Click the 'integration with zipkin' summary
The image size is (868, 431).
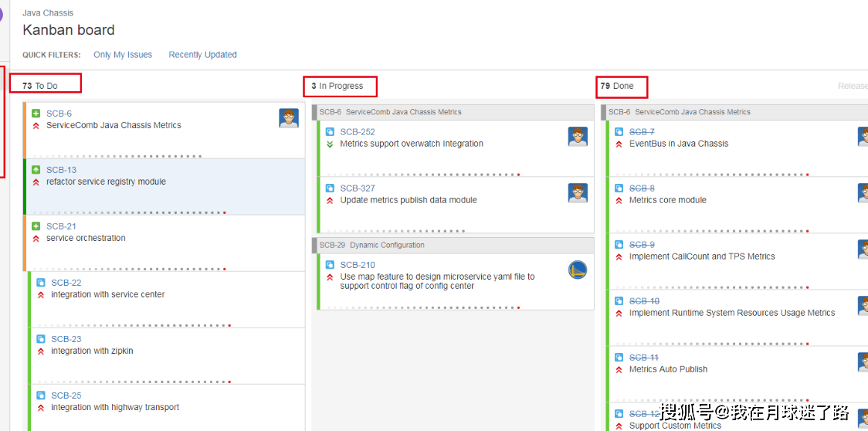click(x=92, y=351)
